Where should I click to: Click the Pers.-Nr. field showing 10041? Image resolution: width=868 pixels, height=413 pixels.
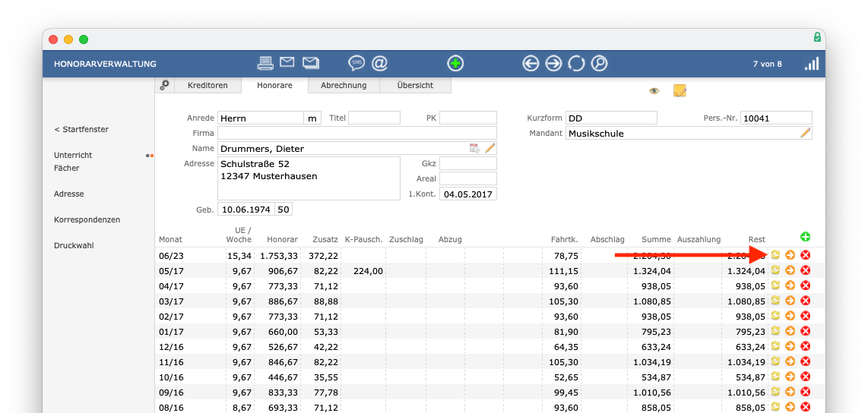[x=776, y=118]
